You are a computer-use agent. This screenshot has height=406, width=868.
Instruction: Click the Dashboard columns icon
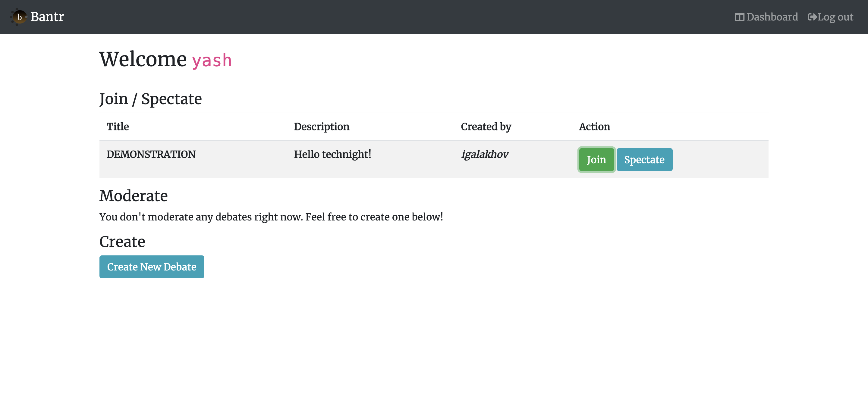739,17
